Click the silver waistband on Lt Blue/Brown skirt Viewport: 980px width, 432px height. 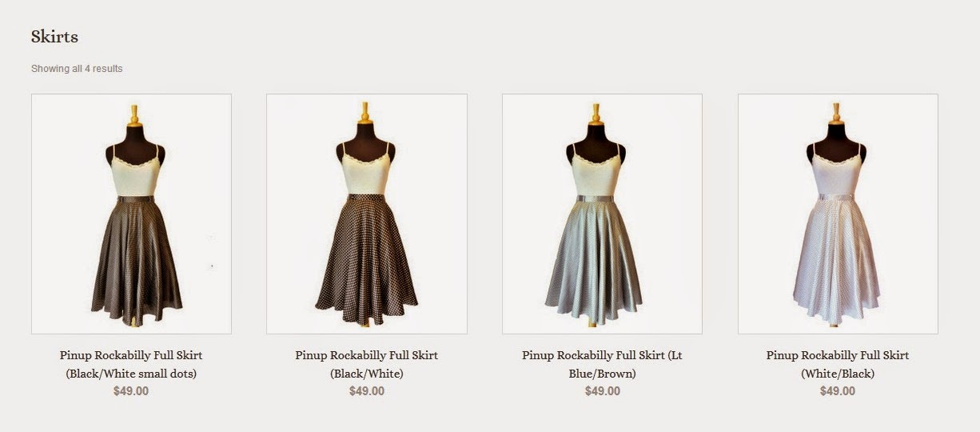point(596,198)
